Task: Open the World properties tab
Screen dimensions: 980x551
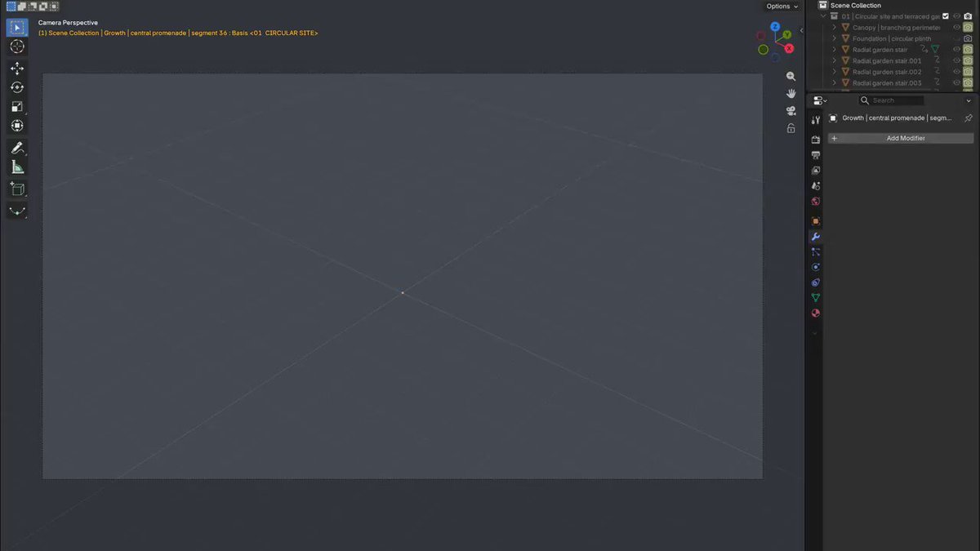Action: pyautogui.click(x=815, y=202)
